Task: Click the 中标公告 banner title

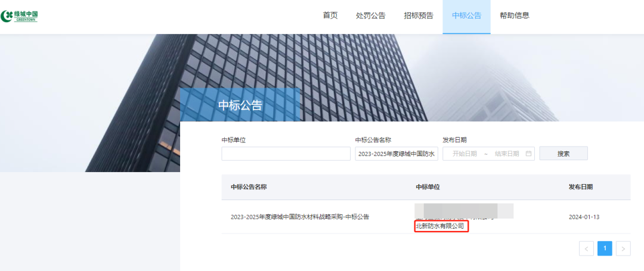Action: click(x=240, y=105)
